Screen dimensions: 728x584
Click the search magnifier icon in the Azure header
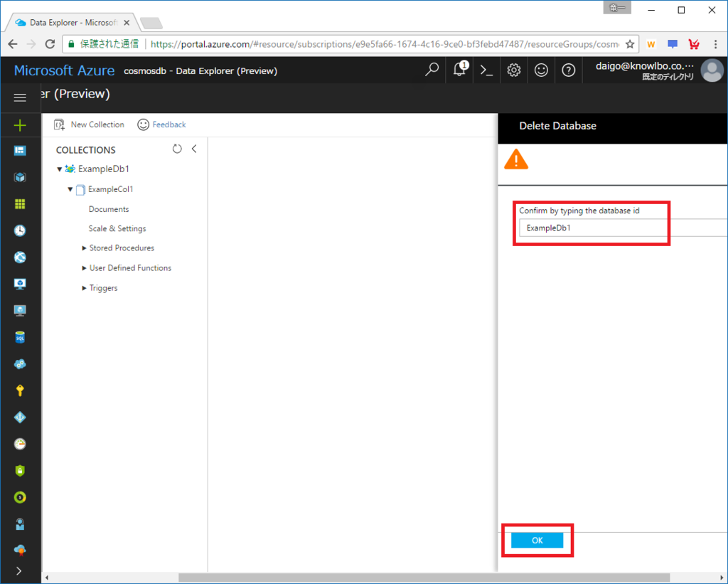click(x=432, y=70)
